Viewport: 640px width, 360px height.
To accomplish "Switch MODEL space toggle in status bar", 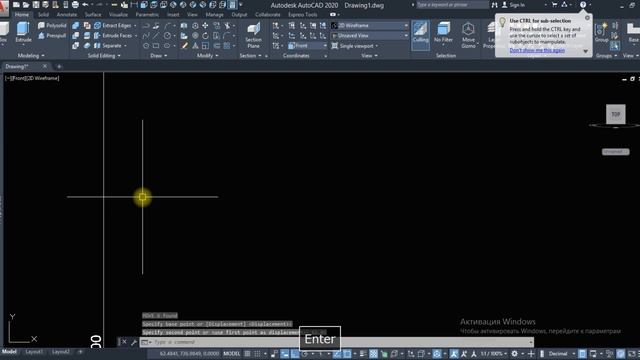I will tap(232, 353).
